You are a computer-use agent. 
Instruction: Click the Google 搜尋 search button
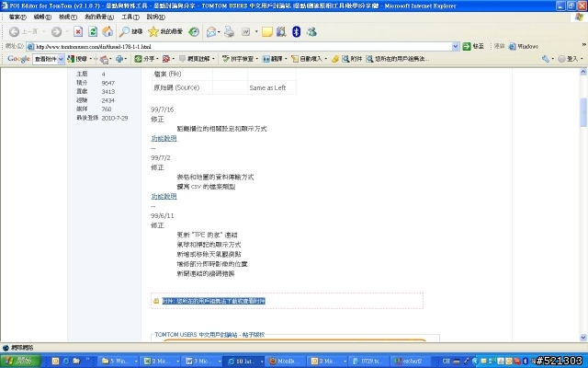[x=77, y=59]
